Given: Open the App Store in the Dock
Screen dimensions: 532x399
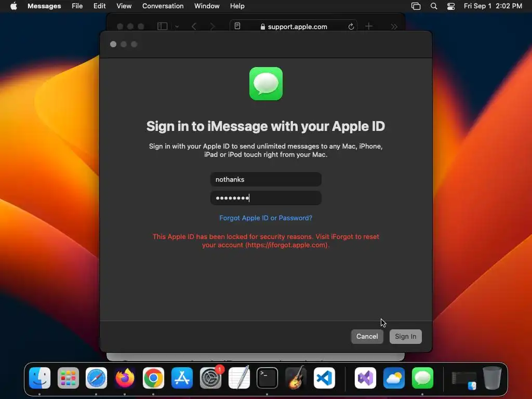Looking at the screenshot, I should [182, 378].
